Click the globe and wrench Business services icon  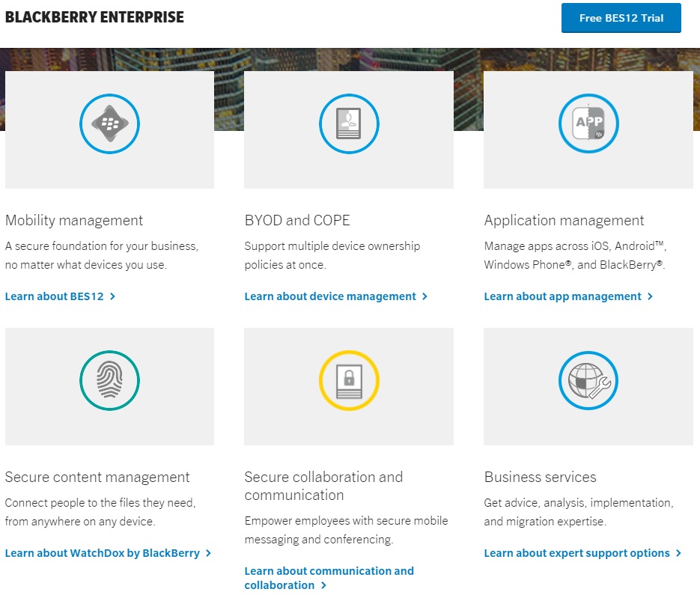588,380
